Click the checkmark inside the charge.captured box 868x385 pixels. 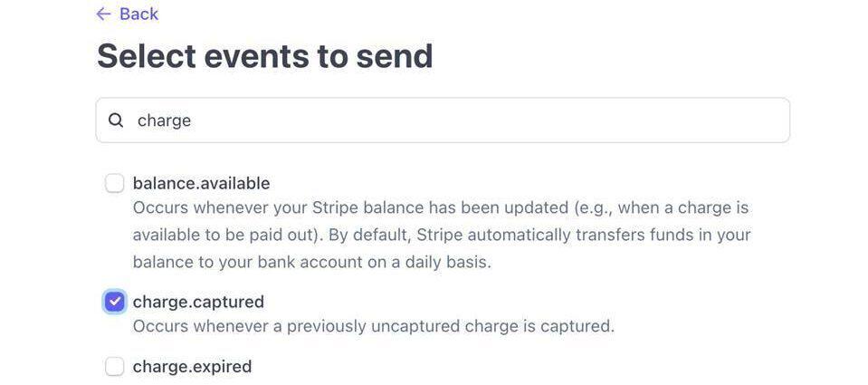(x=114, y=302)
